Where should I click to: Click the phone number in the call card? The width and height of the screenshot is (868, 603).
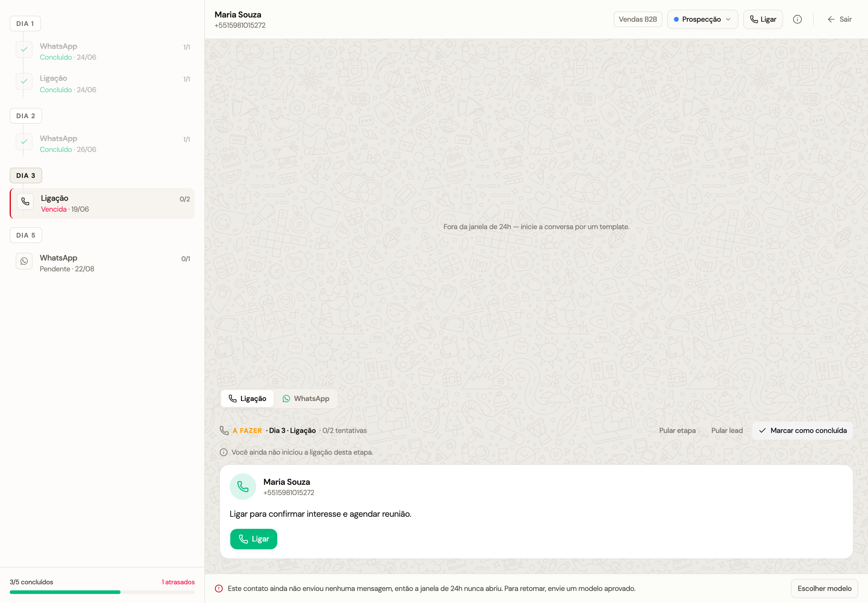288,493
